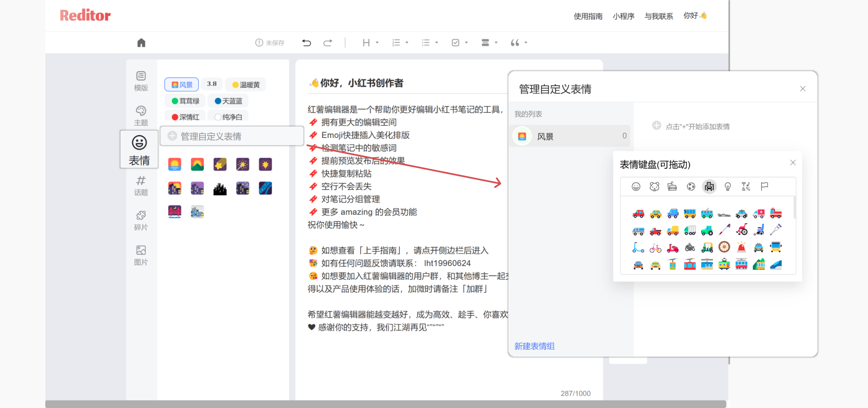Viewport: 868px width, 408px height.
Task: Select the 温暖黄 color group chip
Action: 246,85
